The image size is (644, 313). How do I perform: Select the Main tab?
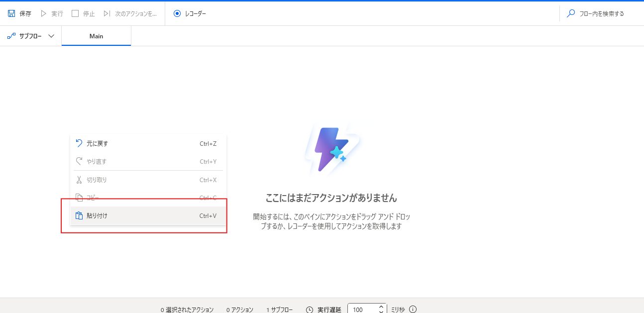[96, 36]
